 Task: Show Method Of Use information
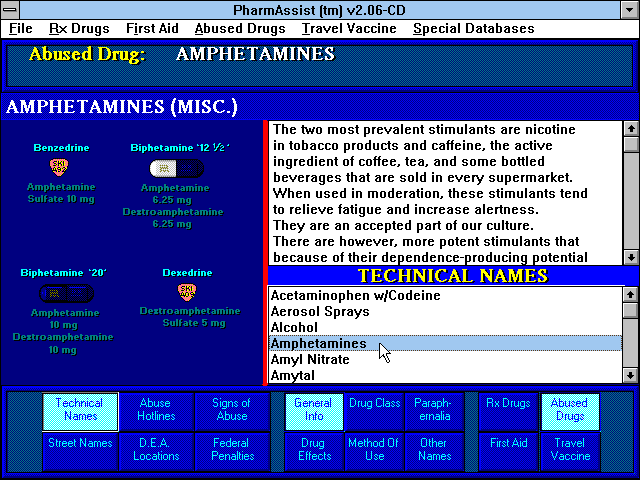point(374,451)
